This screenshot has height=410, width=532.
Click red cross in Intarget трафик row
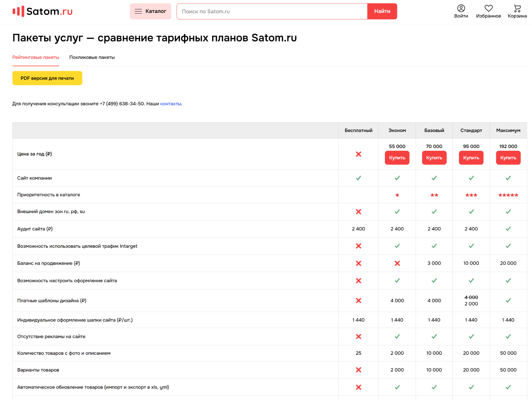click(x=358, y=246)
